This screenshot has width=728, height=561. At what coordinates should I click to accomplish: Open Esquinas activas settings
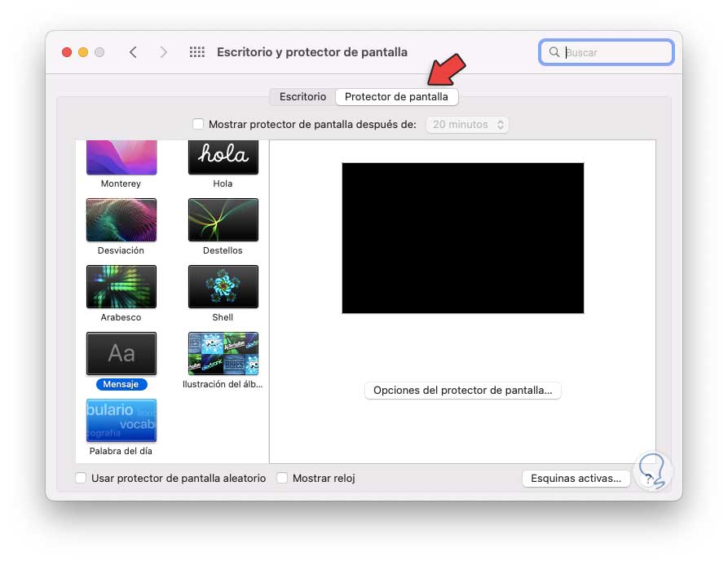tap(576, 479)
